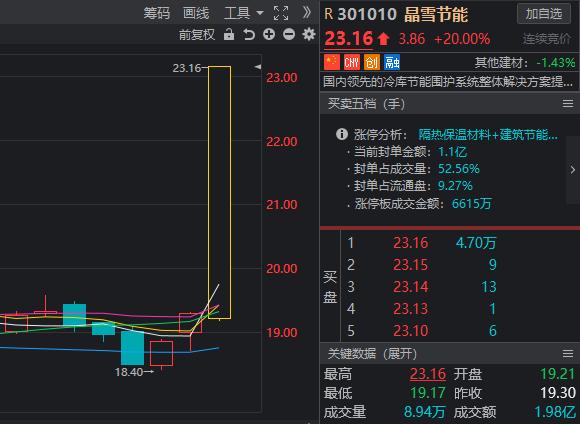Click the 开盘 value 19.21
The width and height of the screenshot is (580, 424).
pyautogui.click(x=558, y=374)
